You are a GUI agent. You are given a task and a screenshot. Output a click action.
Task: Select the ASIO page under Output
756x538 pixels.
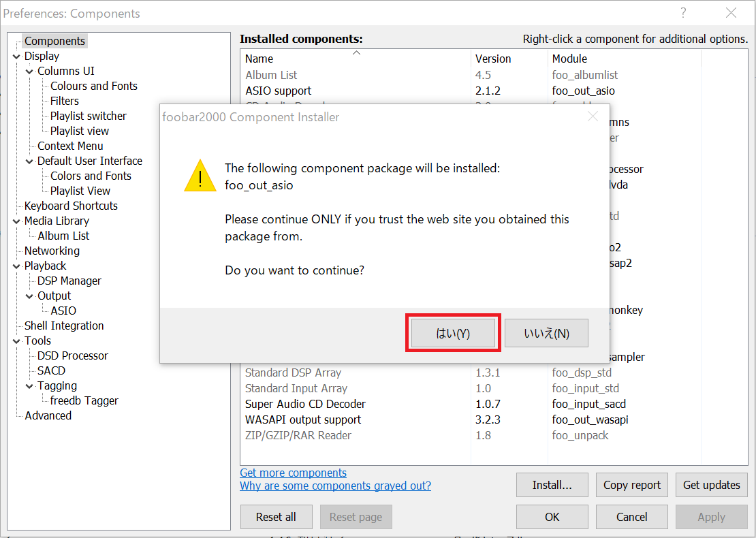tap(63, 311)
